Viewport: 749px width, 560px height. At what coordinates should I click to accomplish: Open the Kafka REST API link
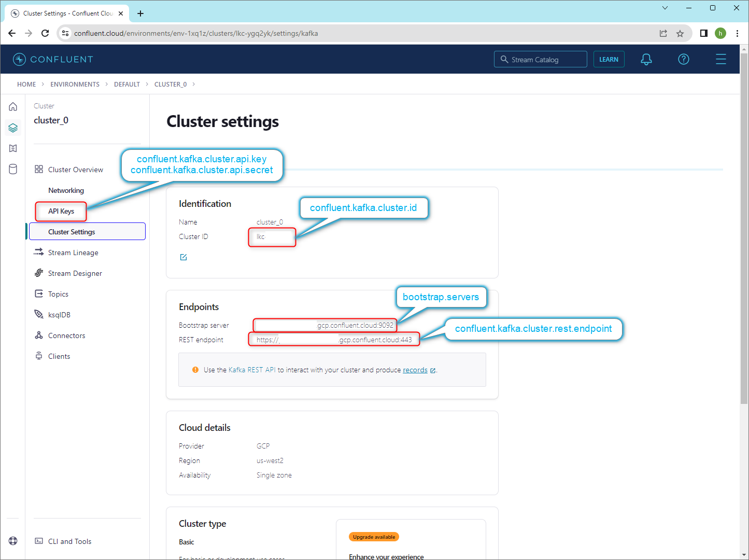point(252,370)
